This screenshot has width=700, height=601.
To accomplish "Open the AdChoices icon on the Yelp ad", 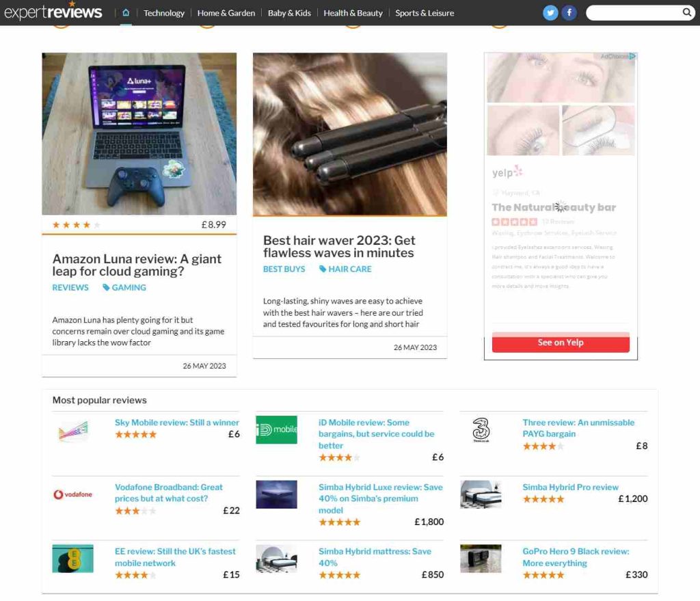I will point(632,56).
